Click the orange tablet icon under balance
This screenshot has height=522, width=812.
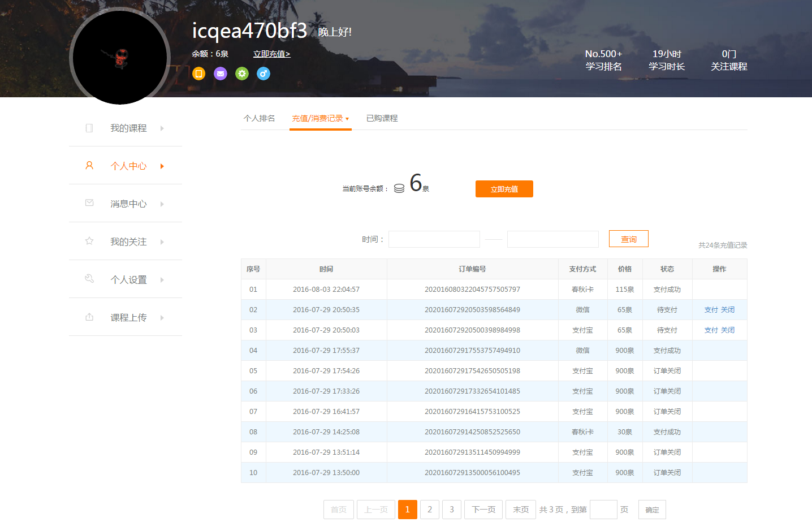coord(198,74)
